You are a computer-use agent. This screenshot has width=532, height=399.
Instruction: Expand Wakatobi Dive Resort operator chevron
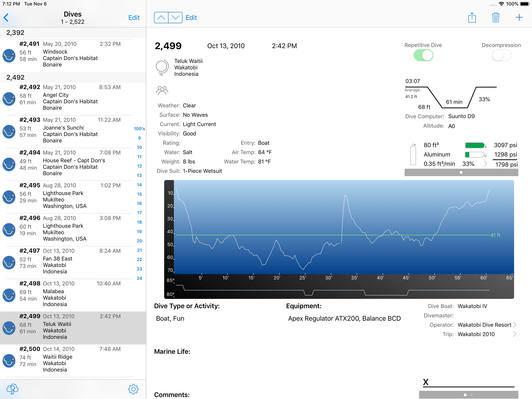pyautogui.click(x=515, y=325)
